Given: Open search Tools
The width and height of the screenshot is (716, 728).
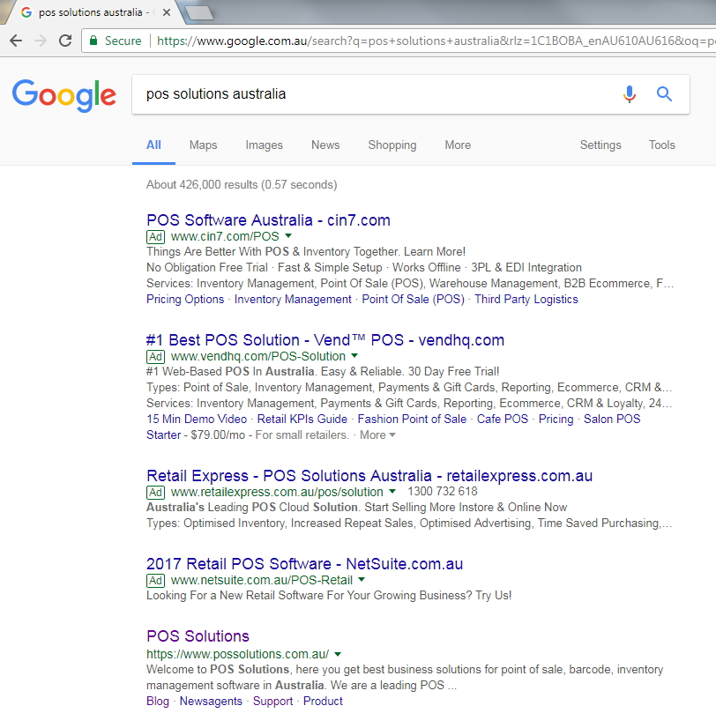Looking at the screenshot, I should (661, 145).
